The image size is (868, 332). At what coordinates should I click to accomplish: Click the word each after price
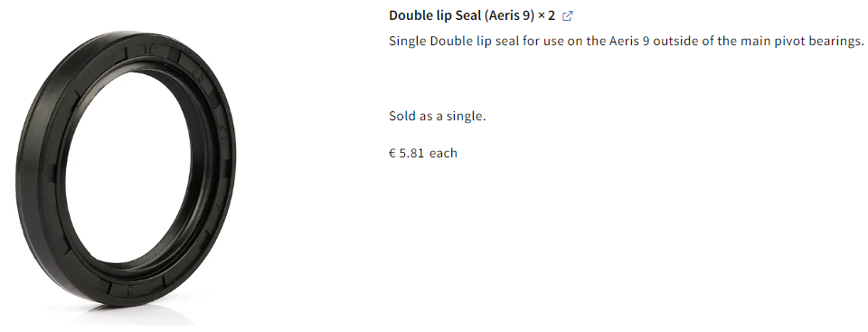click(443, 153)
